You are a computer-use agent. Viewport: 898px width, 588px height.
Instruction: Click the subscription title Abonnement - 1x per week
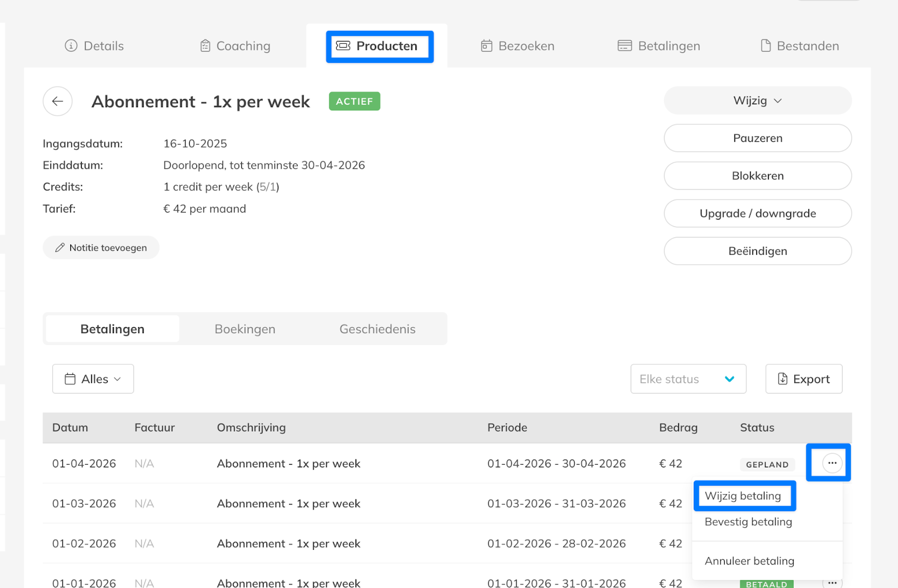coord(201,102)
